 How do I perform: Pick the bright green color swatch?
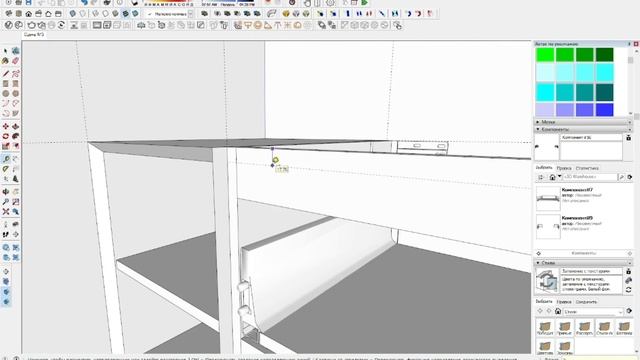(x=545, y=55)
